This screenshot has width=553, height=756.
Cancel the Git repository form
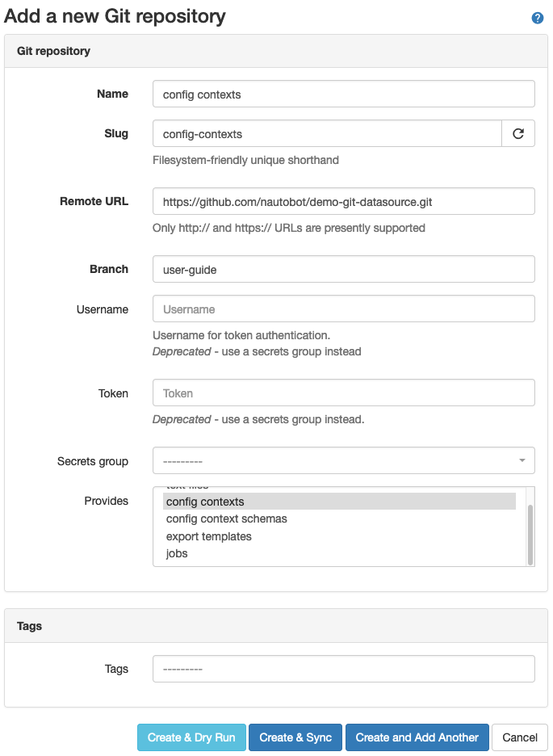[519, 737]
